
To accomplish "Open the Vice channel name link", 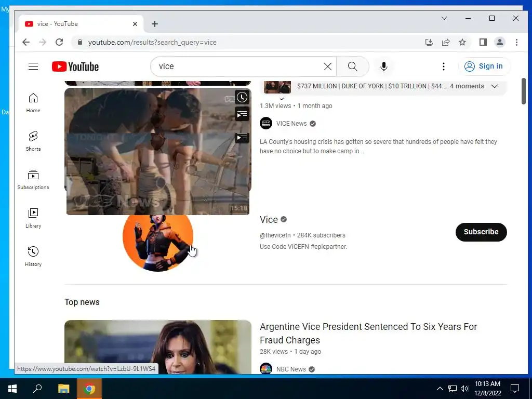I will coord(269,220).
